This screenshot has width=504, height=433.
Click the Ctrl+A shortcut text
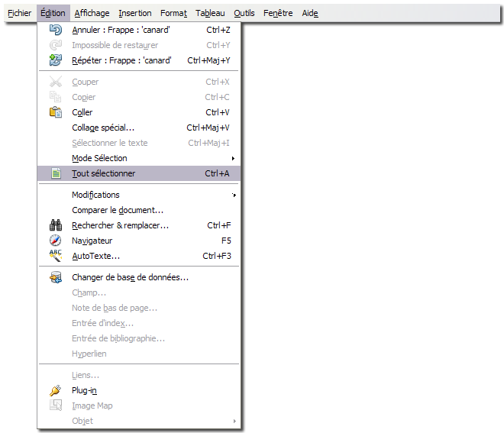218,173
